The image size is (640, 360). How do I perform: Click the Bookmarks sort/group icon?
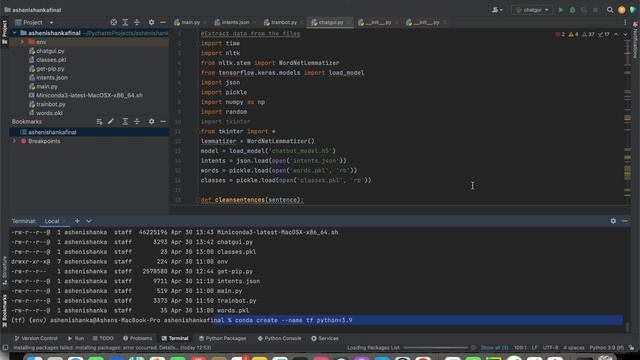pos(99,122)
